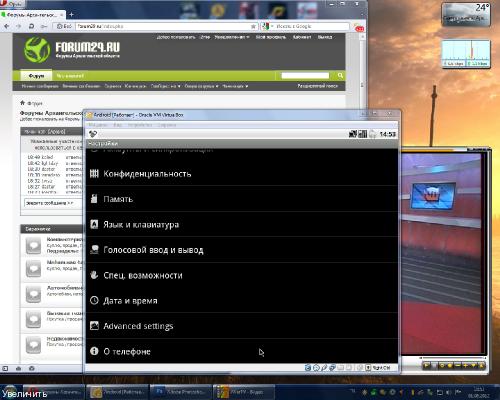Screen dimensions: 500x400
Task: Show hidden system tray icons
Action: pyautogui.click(x=353, y=391)
